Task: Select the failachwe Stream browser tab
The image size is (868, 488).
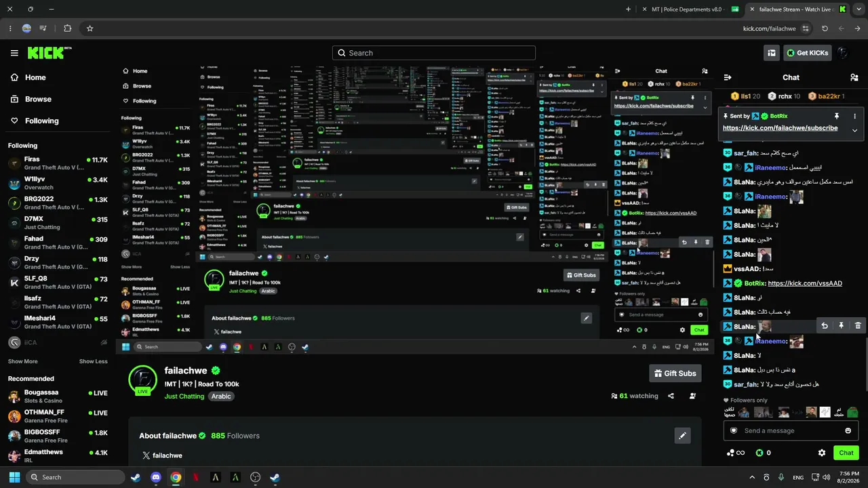Action: point(797,9)
